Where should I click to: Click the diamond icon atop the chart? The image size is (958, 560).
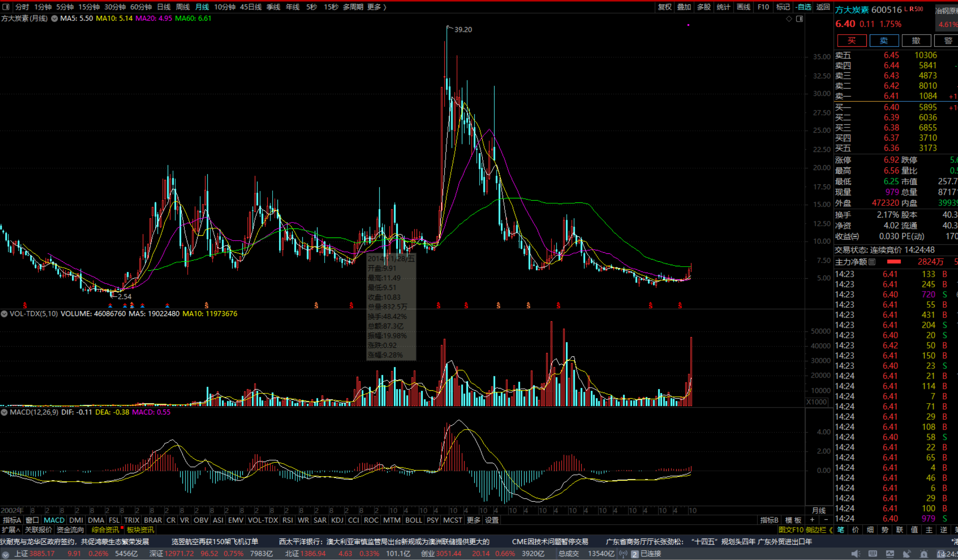pos(789,18)
